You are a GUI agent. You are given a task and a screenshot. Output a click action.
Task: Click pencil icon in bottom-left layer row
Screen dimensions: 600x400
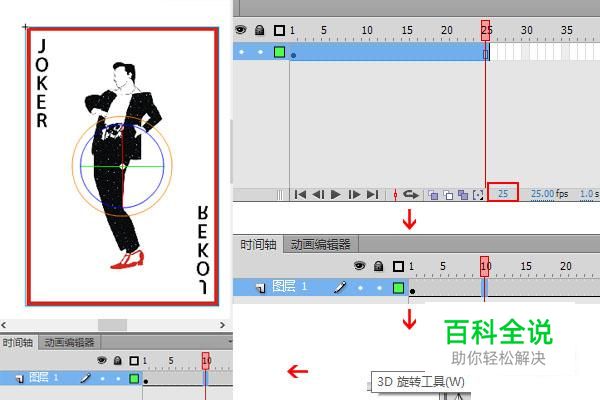[86, 378]
